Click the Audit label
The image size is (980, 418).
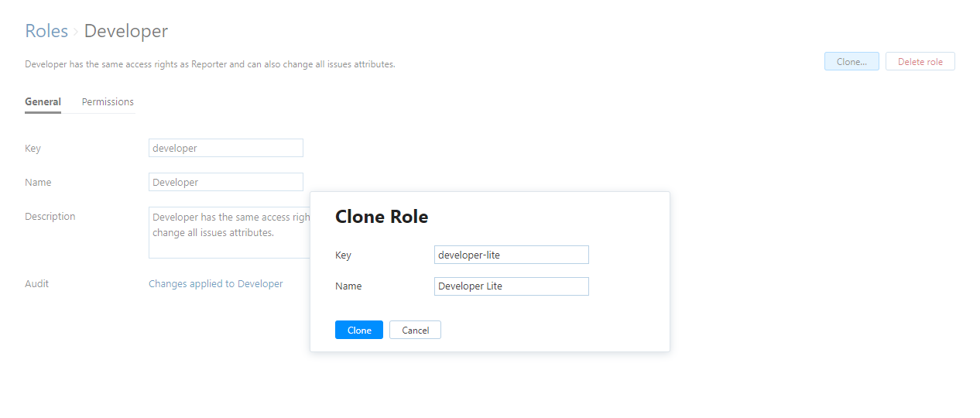point(36,284)
